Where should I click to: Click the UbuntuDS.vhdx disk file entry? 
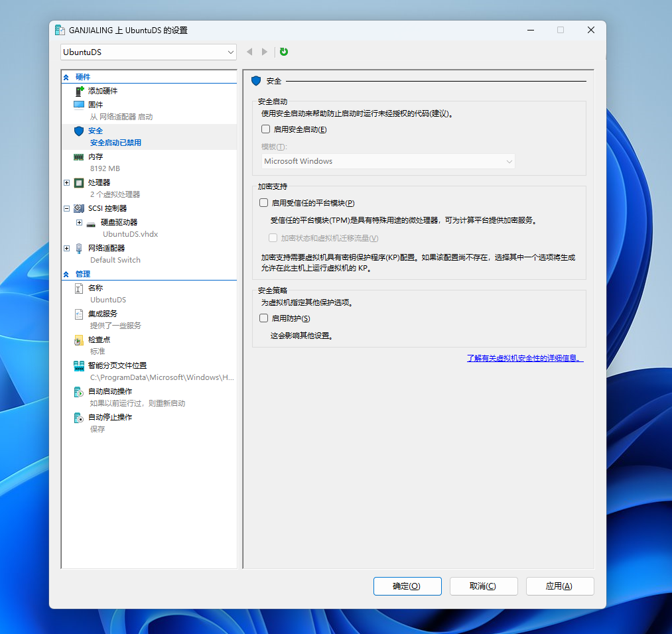(x=130, y=234)
